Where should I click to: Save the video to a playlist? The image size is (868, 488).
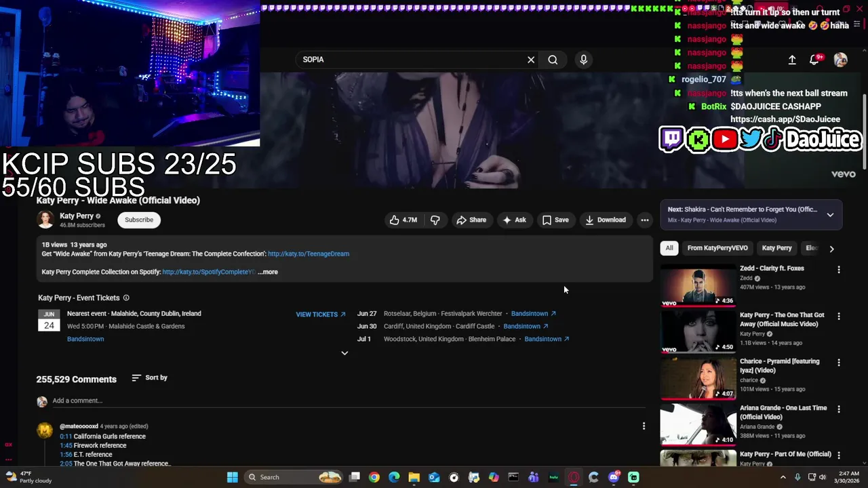(x=555, y=220)
